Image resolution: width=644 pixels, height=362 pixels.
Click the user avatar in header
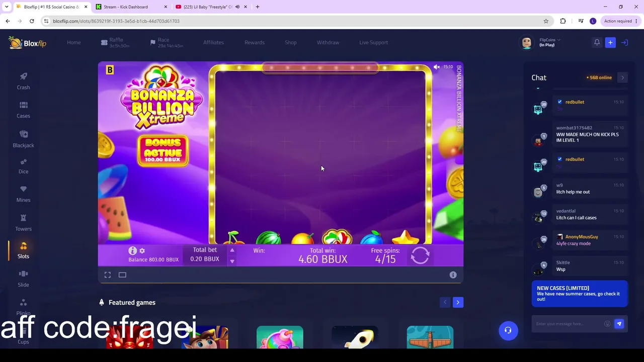527,43
